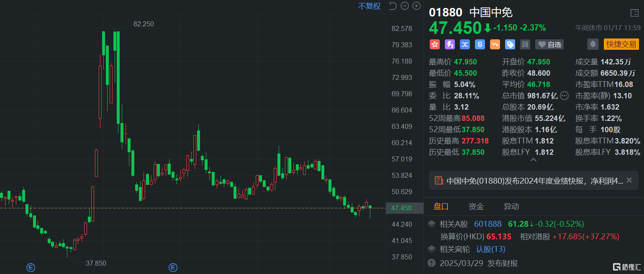Click the light blue price tag icon
Screen dimensions: 644x274
point(510,44)
